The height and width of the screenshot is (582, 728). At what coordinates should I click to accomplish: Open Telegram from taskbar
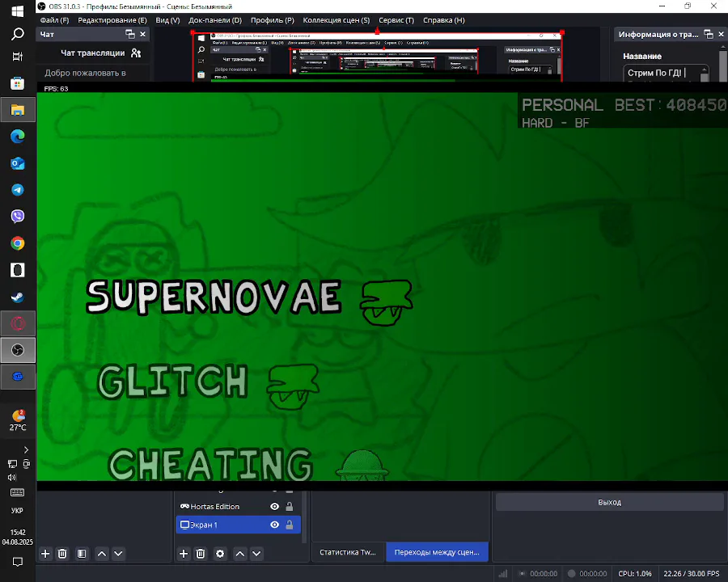coord(18,190)
